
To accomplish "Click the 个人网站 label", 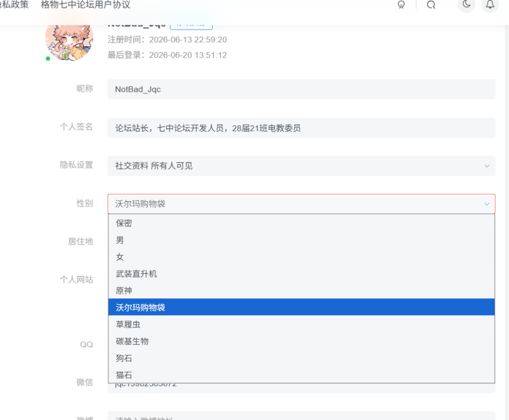I will tap(76, 279).
